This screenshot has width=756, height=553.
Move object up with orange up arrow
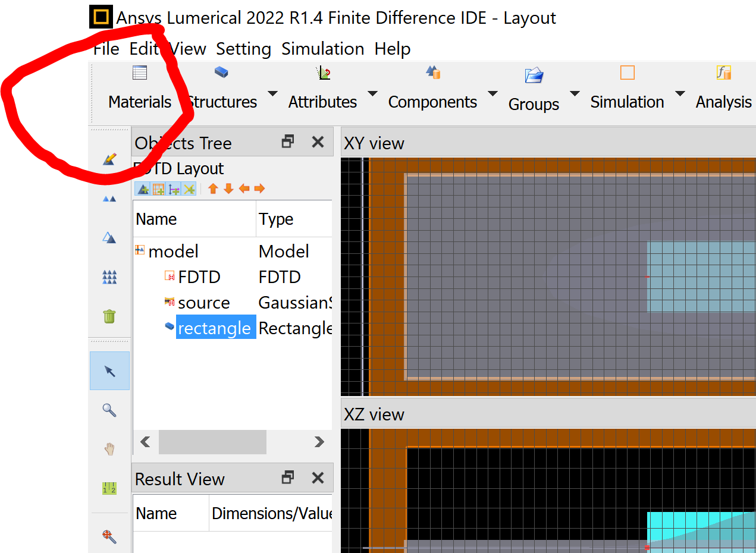pyautogui.click(x=213, y=189)
